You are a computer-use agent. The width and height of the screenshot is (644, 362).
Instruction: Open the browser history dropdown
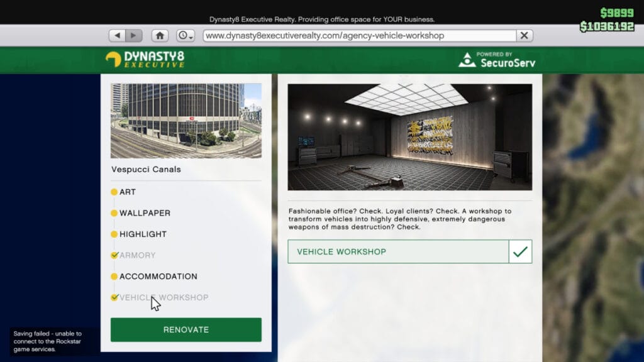(185, 36)
